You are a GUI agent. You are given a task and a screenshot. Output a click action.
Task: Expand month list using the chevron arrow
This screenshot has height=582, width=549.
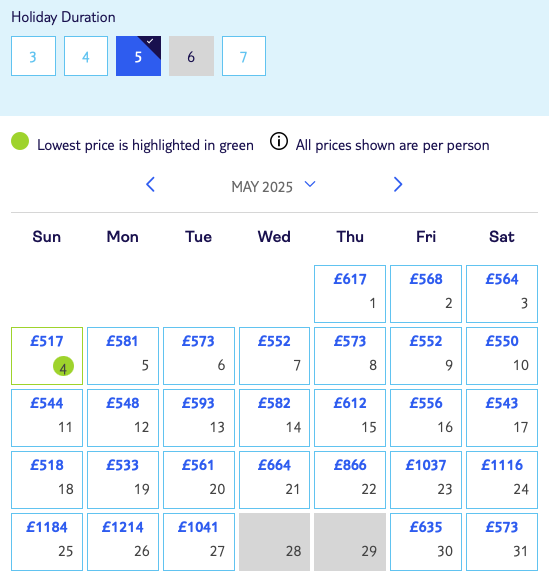[x=310, y=184]
